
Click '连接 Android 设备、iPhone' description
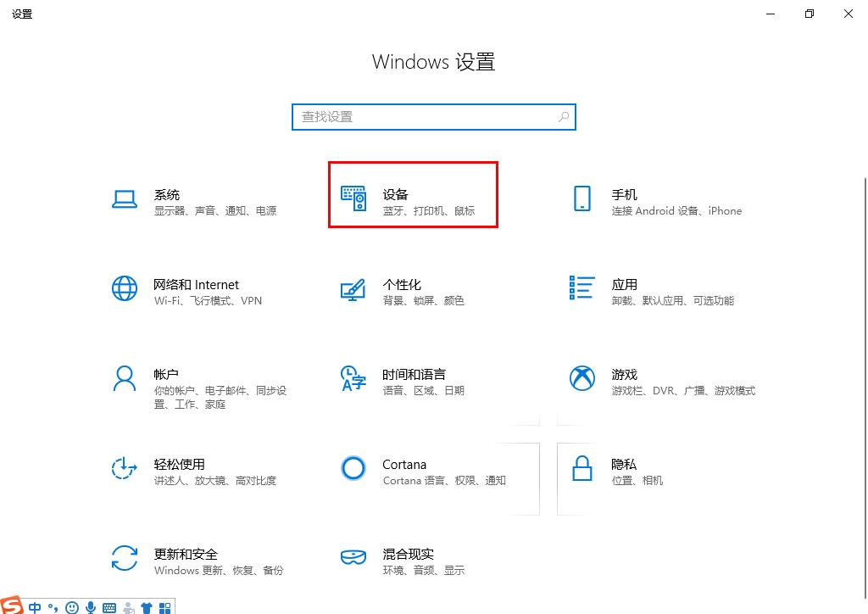676,211
